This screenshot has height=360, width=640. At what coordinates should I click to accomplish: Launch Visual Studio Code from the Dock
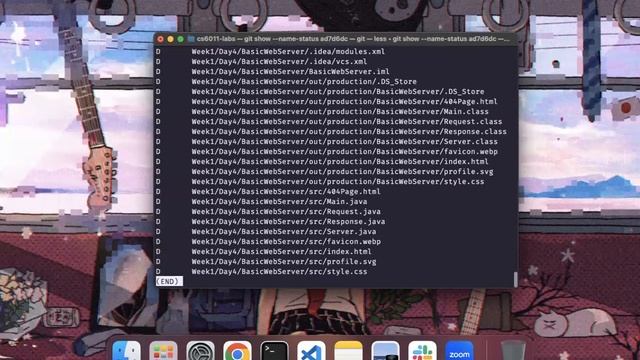click(311, 351)
